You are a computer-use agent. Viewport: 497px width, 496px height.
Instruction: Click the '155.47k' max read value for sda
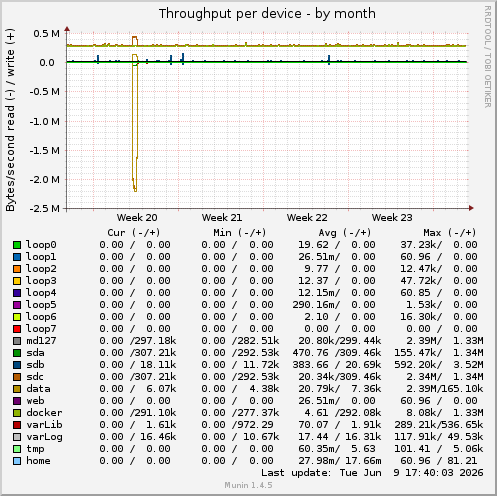(x=415, y=353)
